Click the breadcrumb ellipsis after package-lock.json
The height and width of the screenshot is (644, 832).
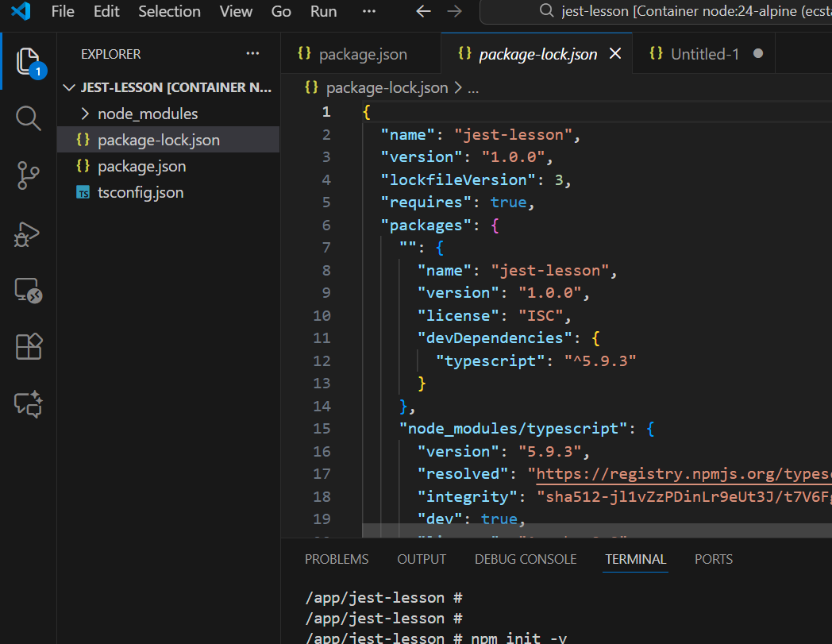[473, 88]
